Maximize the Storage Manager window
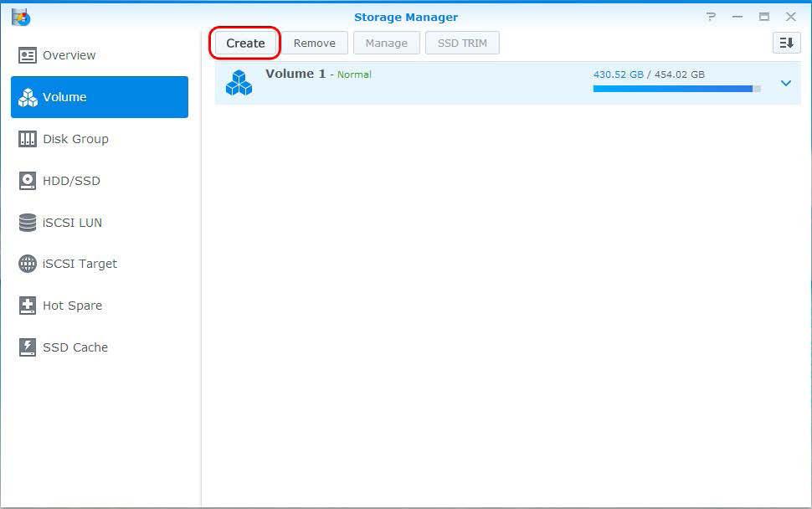This screenshot has height=509, width=812. (763, 17)
